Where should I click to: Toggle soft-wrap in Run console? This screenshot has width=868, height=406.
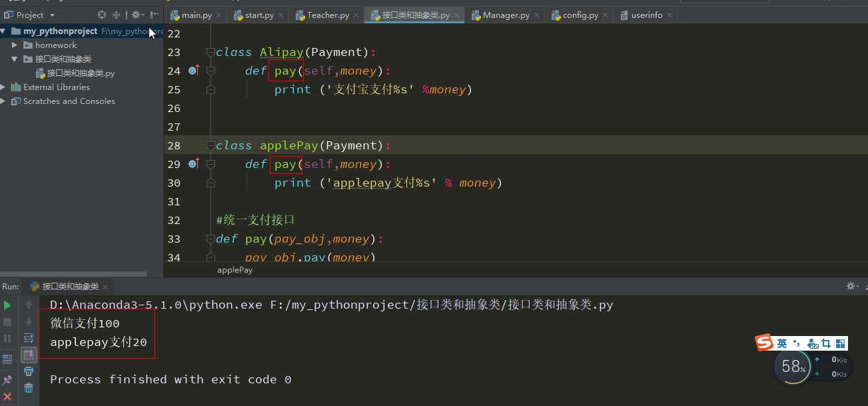click(x=29, y=339)
